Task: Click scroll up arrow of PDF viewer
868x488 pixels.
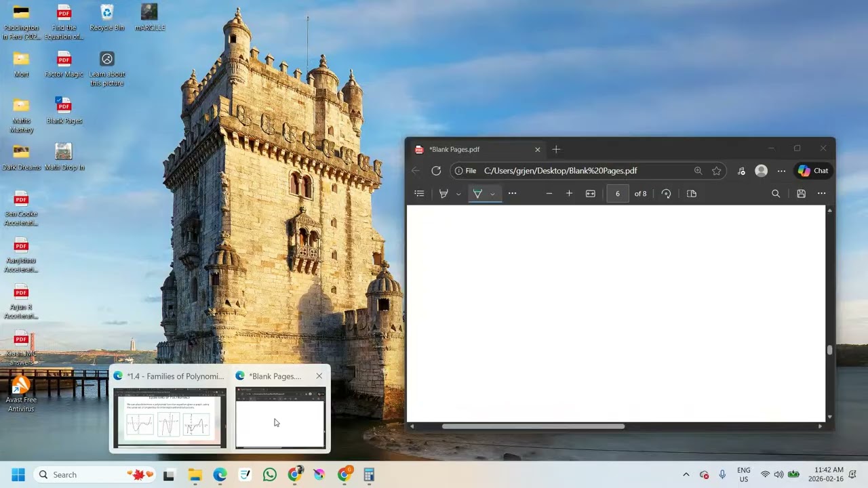Action: point(829,210)
